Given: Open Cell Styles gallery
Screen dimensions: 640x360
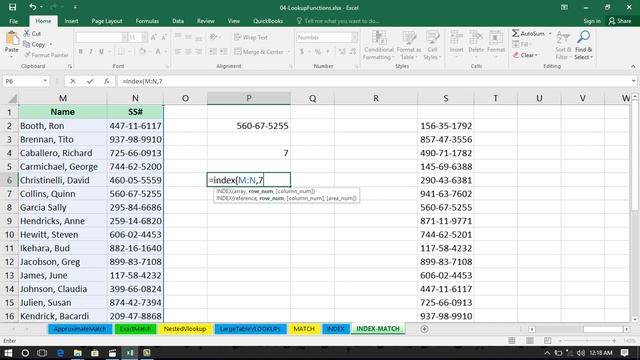Looking at the screenshot, I should coord(432,45).
